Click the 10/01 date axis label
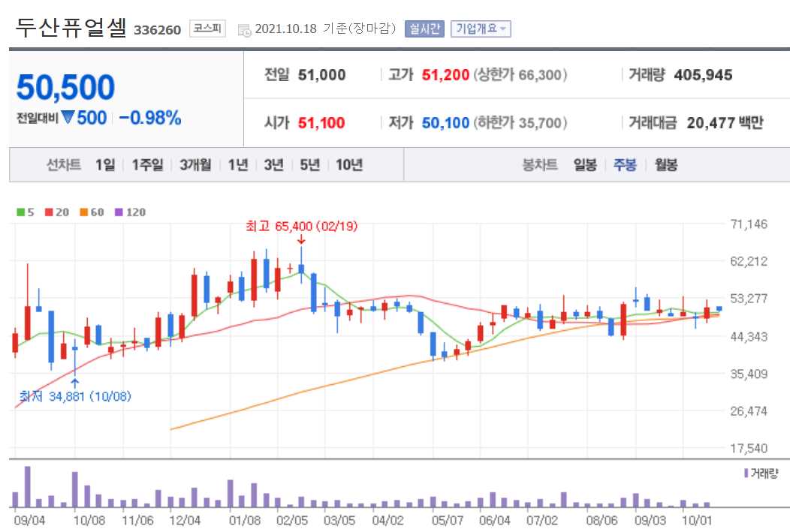790x532 pixels. (x=697, y=520)
